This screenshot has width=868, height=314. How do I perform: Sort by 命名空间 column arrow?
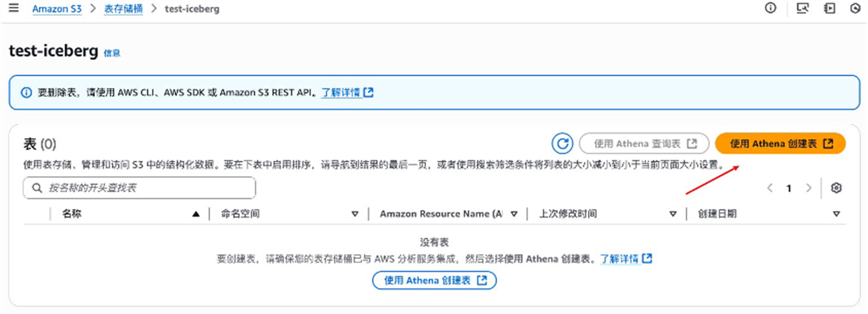tap(355, 214)
